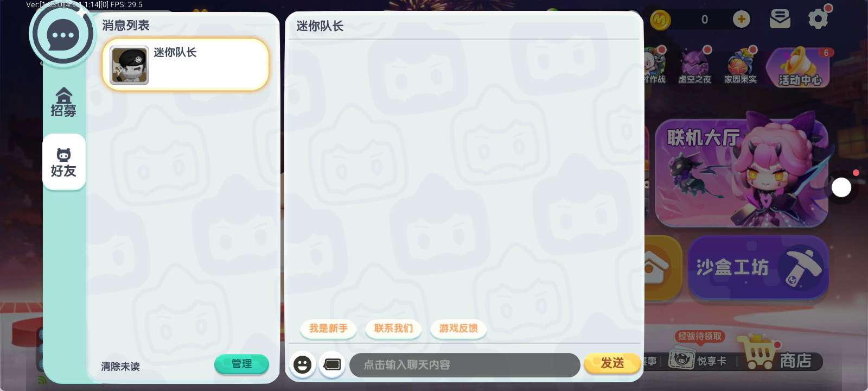Switch to the 好友 tab

(63, 162)
